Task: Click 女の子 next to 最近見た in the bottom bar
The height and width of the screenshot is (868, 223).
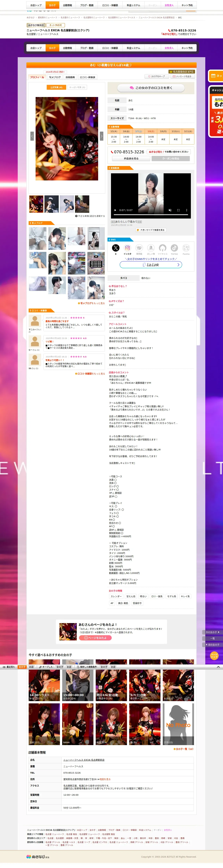Action: [22, 667]
